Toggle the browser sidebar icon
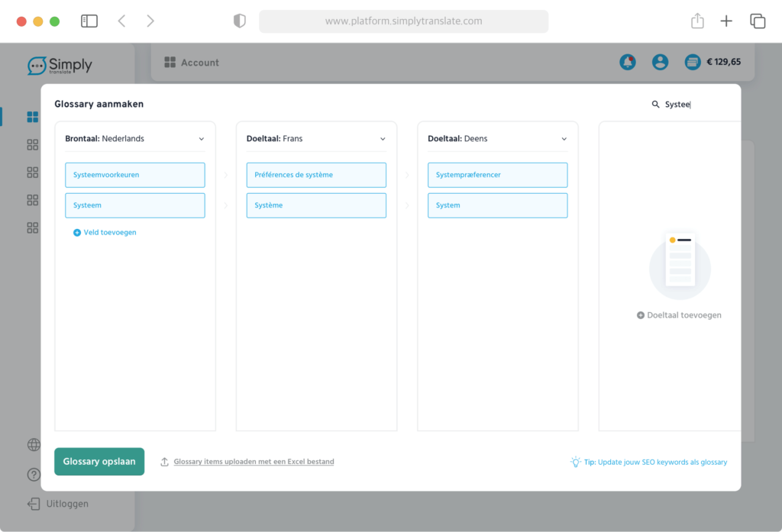Image resolution: width=782 pixels, height=532 pixels. [89, 21]
